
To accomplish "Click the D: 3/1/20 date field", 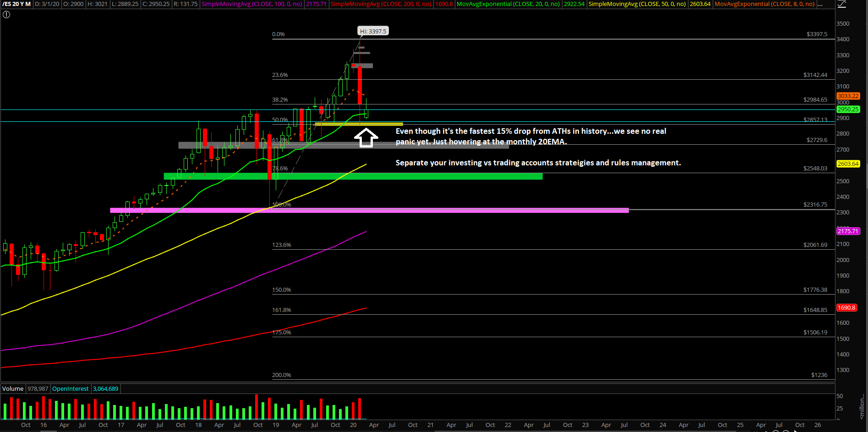I will pos(47,4).
